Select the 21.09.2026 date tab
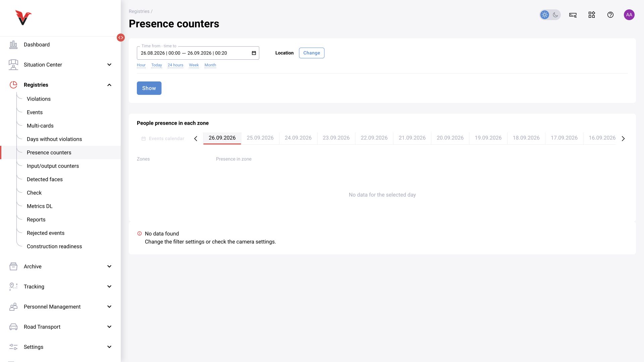 pos(412,138)
